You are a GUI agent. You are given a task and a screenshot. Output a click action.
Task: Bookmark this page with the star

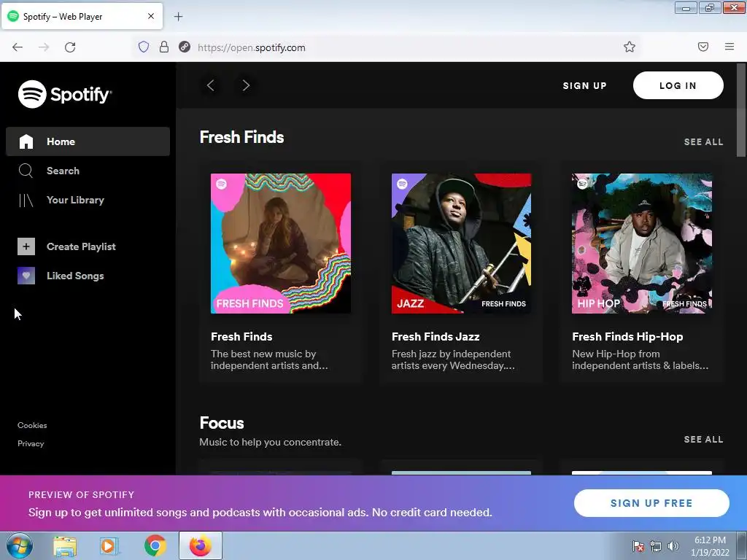point(630,47)
